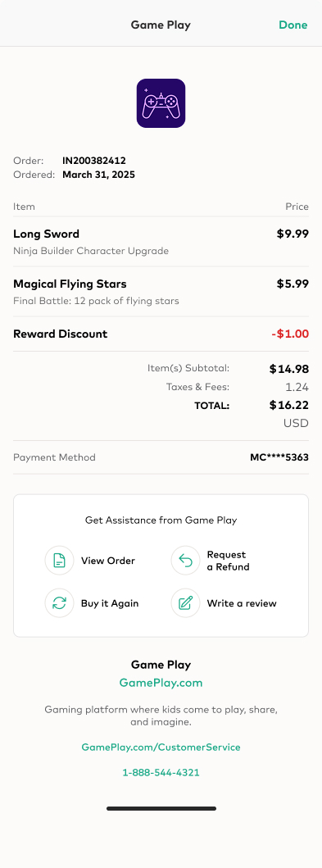This screenshot has height=868, width=322.
Task: Select the View Order text label
Action: pos(108,561)
